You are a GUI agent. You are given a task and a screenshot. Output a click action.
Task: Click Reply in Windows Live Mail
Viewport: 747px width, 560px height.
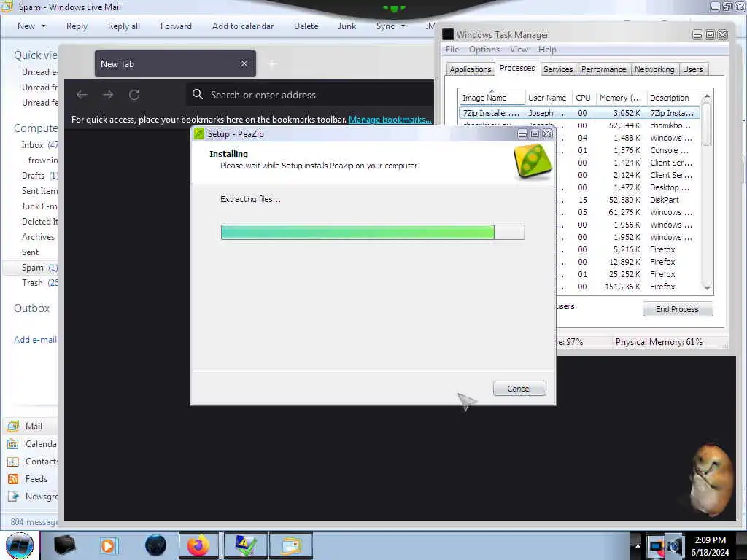pyautogui.click(x=77, y=26)
